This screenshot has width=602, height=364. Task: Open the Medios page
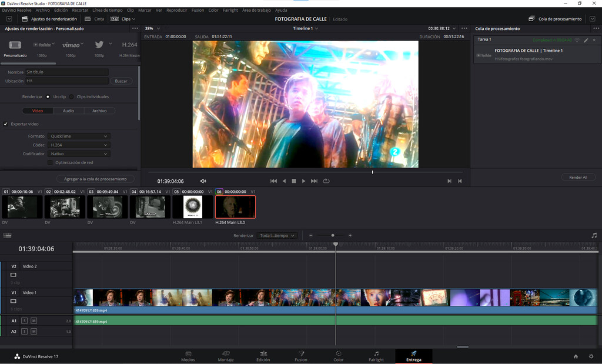click(x=188, y=356)
